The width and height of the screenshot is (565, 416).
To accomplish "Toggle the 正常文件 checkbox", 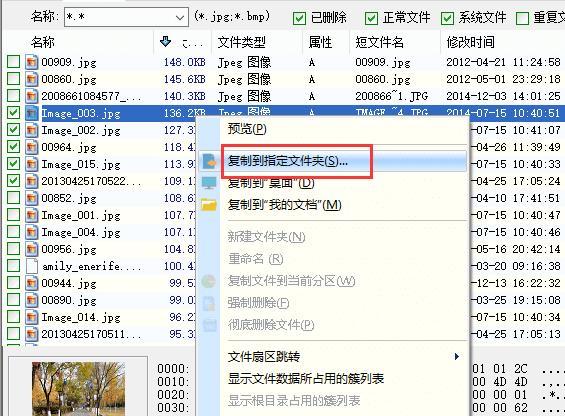I will (372, 18).
